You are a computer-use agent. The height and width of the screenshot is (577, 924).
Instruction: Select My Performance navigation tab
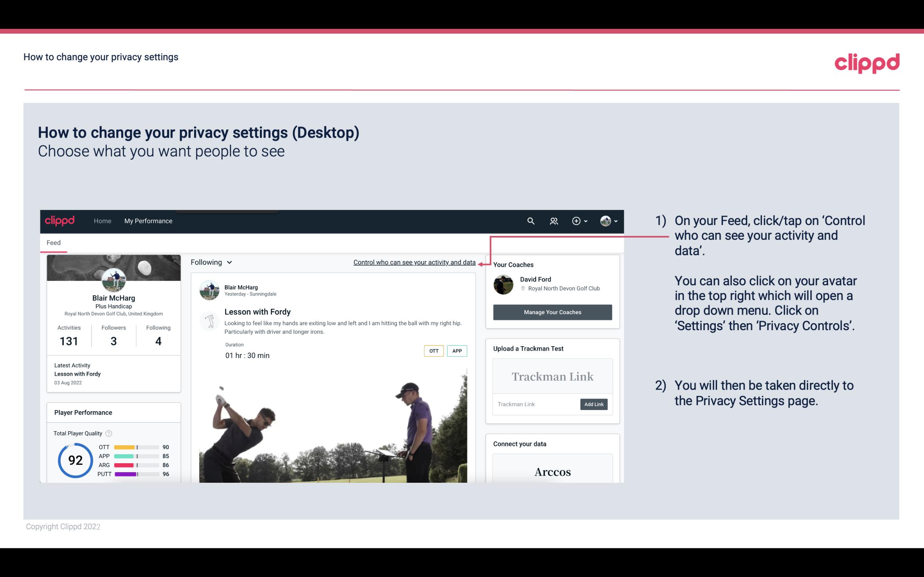coord(148,220)
